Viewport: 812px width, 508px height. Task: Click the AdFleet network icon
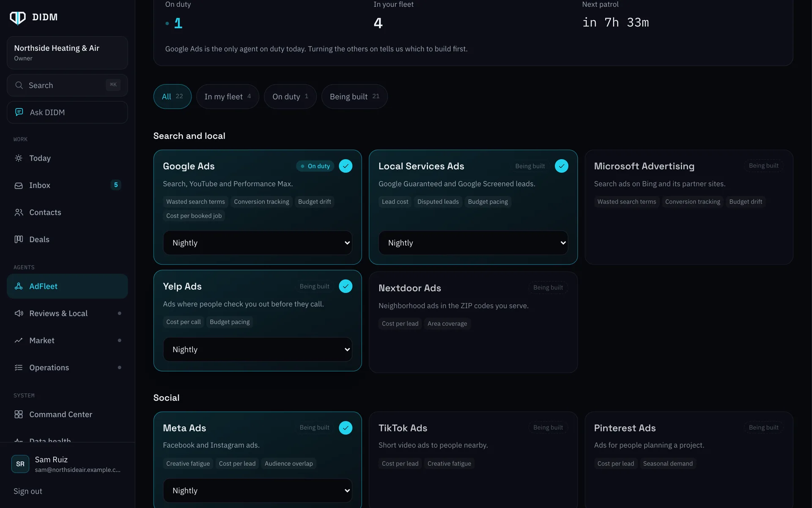[x=19, y=286]
